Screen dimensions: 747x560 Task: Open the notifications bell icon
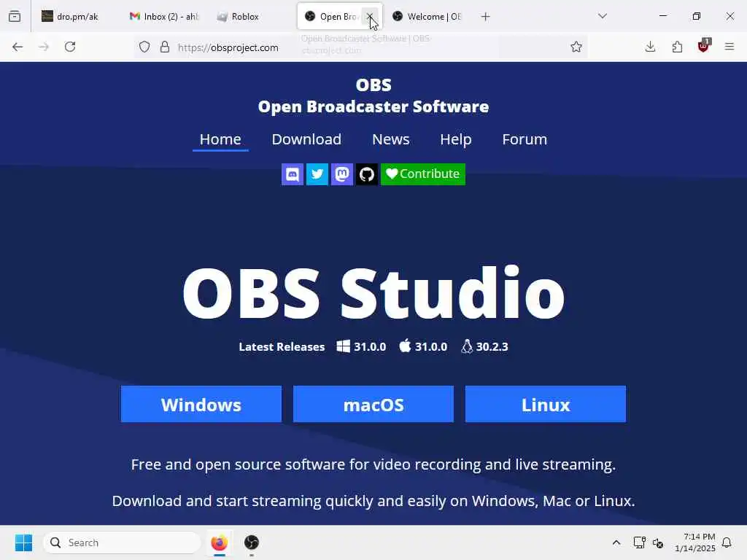(x=727, y=542)
